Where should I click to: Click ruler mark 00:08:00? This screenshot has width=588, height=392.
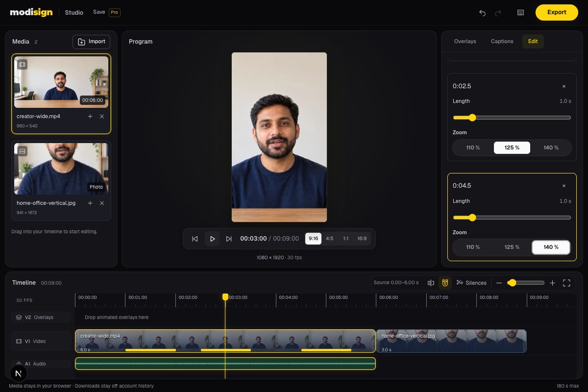[x=489, y=297]
